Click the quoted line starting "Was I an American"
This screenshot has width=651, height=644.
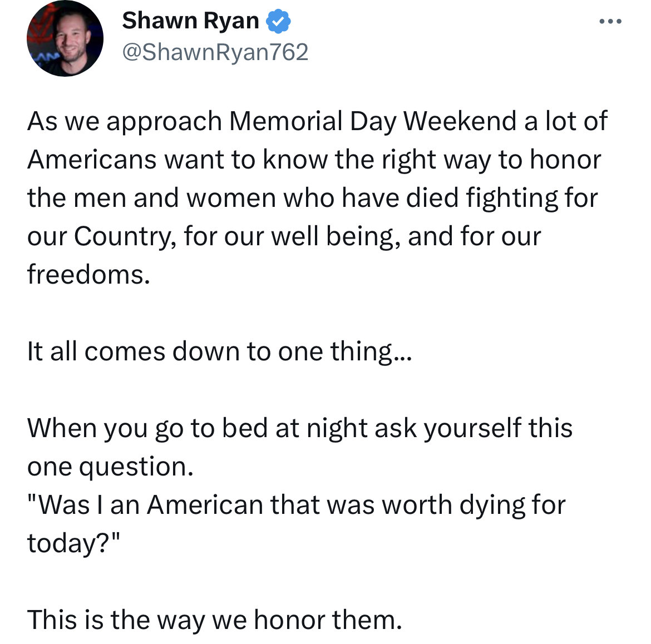(297, 506)
